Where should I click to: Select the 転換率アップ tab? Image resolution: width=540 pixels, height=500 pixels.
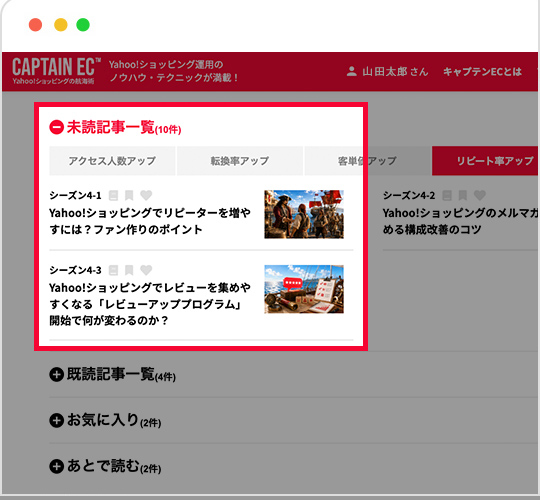tap(240, 161)
